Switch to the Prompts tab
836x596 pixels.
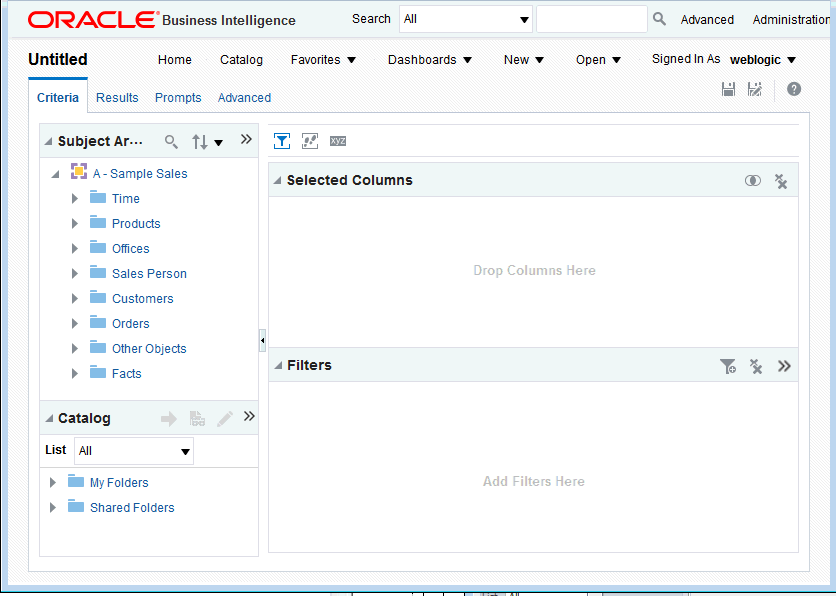click(178, 98)
